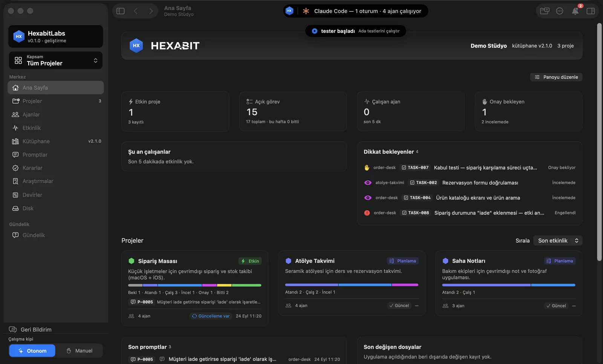Click the add-window icon in top toolbar

pyautogui.click(x=545, y=11)
